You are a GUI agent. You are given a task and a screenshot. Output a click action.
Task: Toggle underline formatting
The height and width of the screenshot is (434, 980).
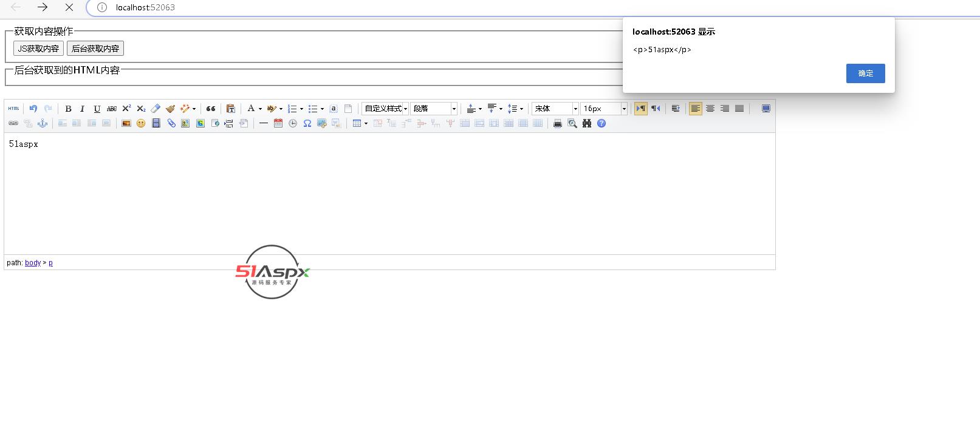tap(97, 109)
